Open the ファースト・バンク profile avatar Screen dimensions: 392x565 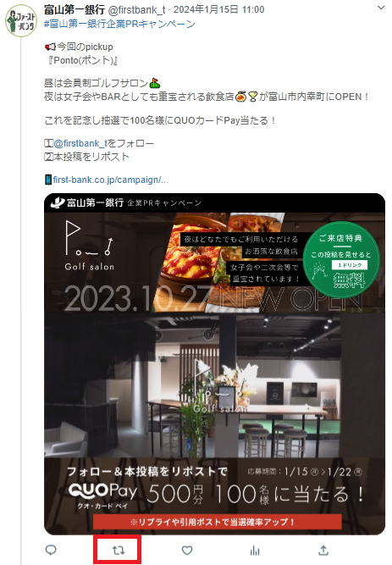pyautogui.click(x=21, y=20)
